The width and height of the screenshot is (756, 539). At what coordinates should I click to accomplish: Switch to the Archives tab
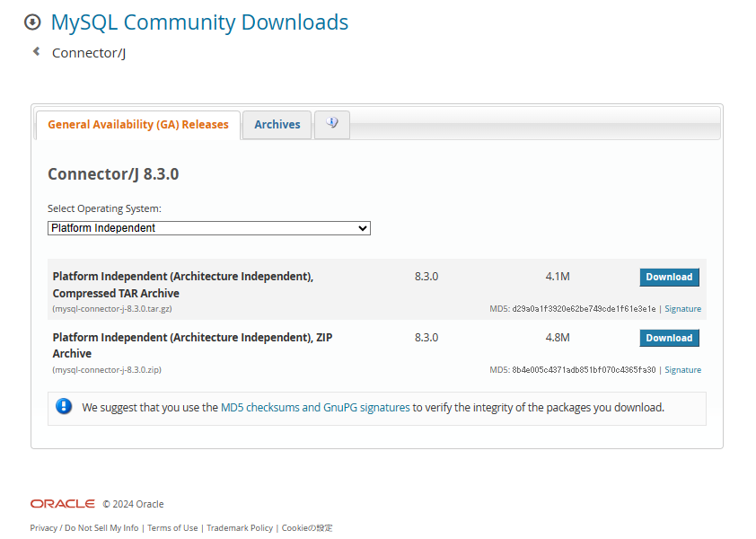[276, 124]
